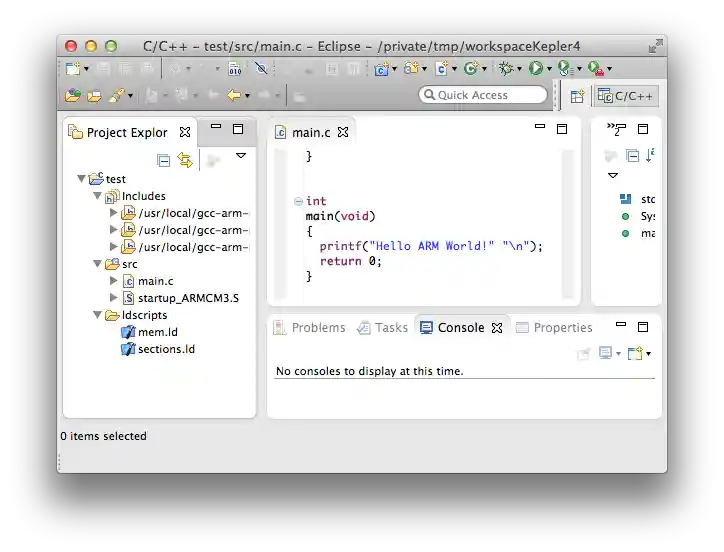Open the Project Explorer view menu dropdown
This screenshot has height=552, width=724.
tap(241, 156)
